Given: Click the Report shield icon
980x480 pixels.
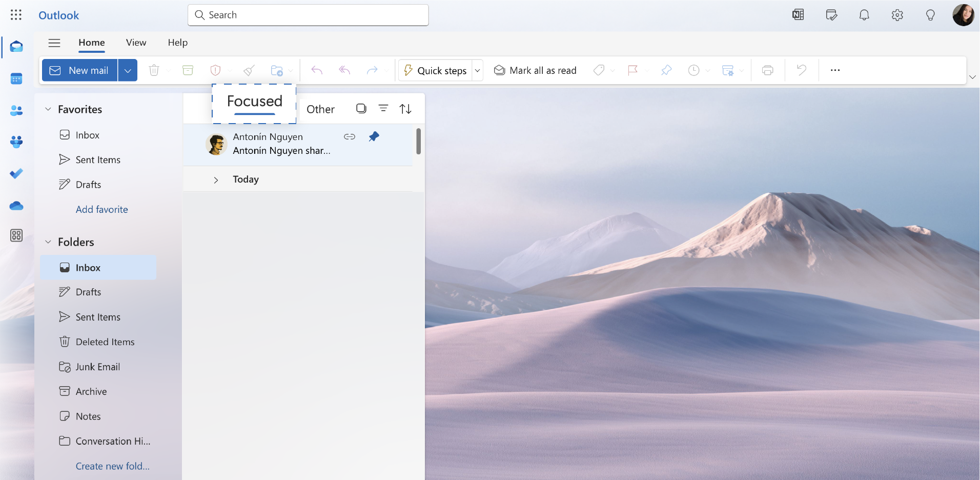Looking at the screenshot, I should (215, 70).
